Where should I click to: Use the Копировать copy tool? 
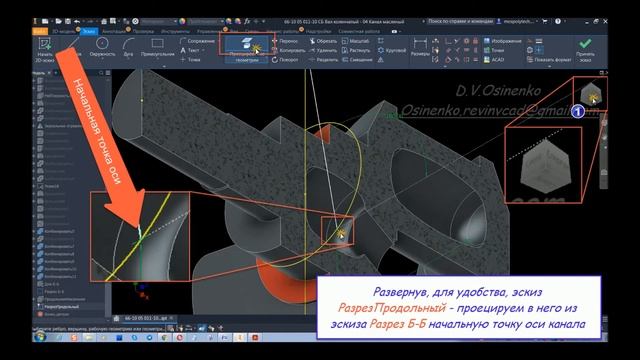coord(289,50)
